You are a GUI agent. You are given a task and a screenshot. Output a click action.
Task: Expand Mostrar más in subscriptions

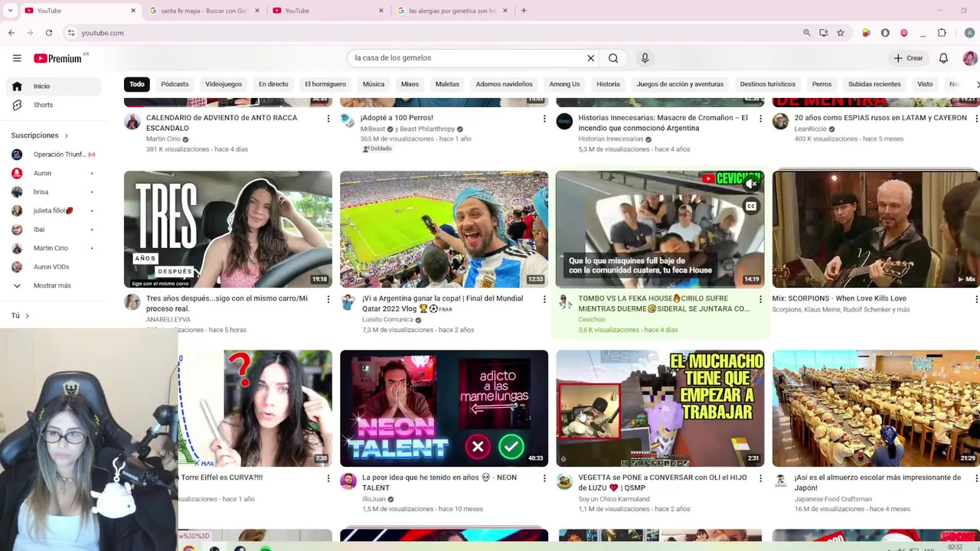tap(51, 285)
